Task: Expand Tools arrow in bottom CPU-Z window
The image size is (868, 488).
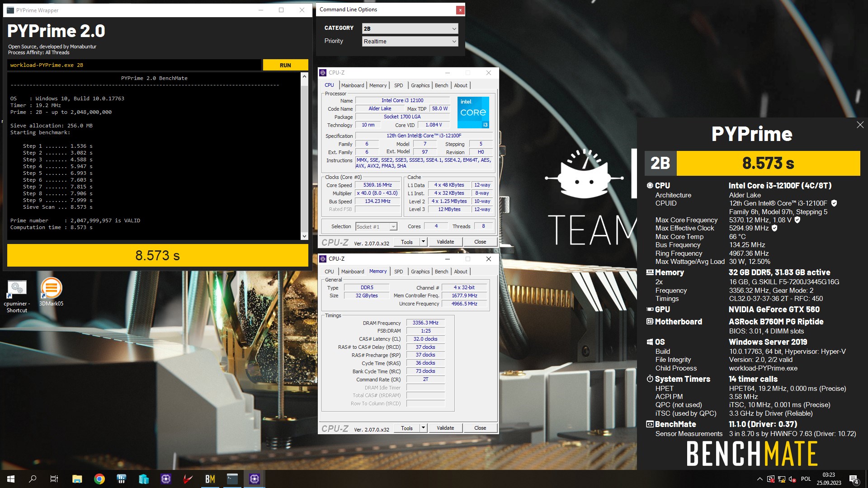Action: click(423, 428)
